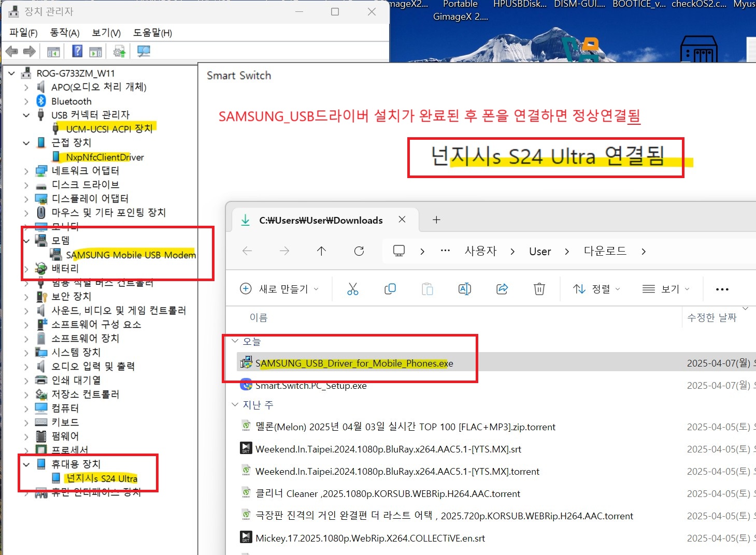Open the 정렬 sort dropdown
Viewport: 756px width, 555px height.
(x=596, y=289)
